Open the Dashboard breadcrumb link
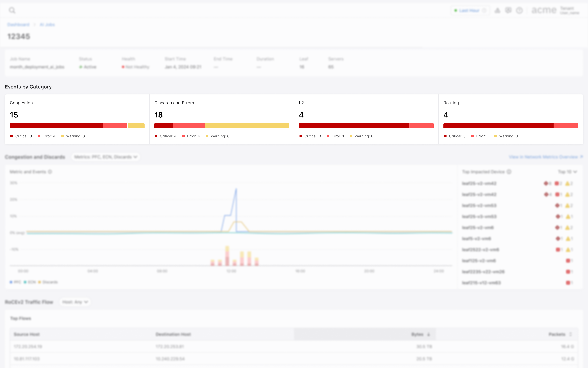 (x=18, y=25)
